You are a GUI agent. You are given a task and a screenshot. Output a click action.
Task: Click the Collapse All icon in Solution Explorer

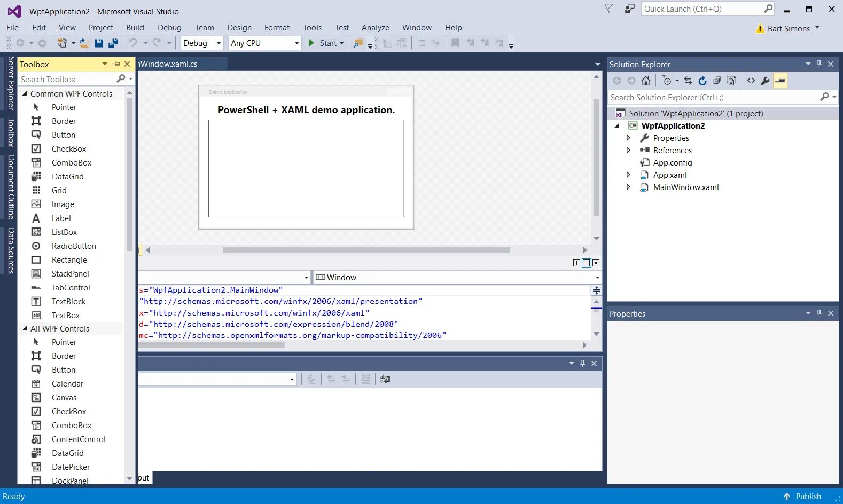pyautogui.click(x=717, y=81)
